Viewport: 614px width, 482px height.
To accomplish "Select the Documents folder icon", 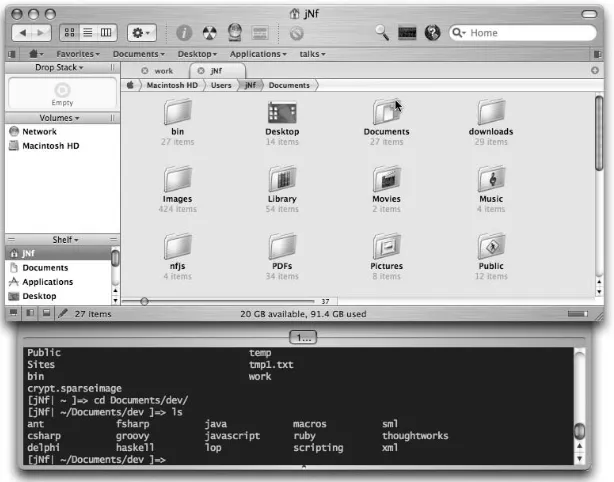I will [386, 112].
